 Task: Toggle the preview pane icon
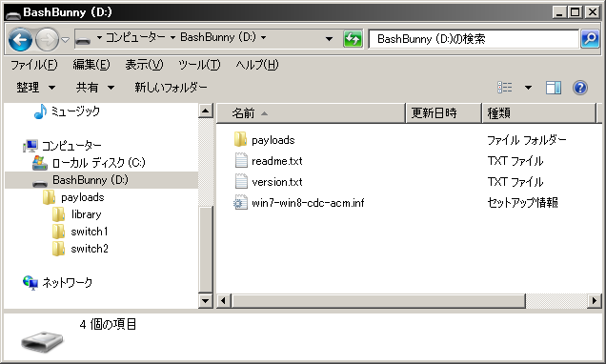(553, 88)
